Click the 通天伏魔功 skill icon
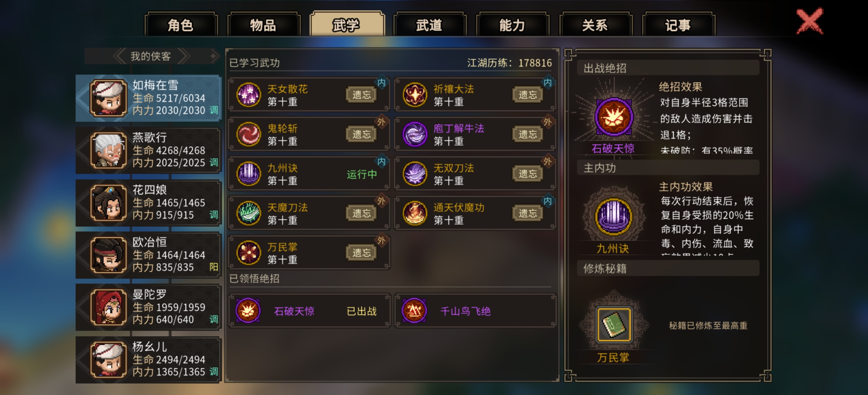This screenshot has width=868, height=395. point(415,213)
